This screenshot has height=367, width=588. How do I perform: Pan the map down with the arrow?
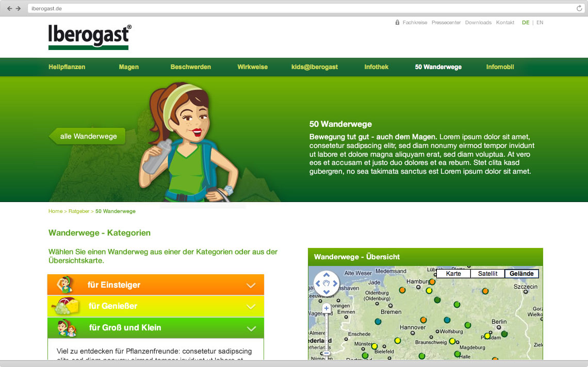tap(326, 292)
